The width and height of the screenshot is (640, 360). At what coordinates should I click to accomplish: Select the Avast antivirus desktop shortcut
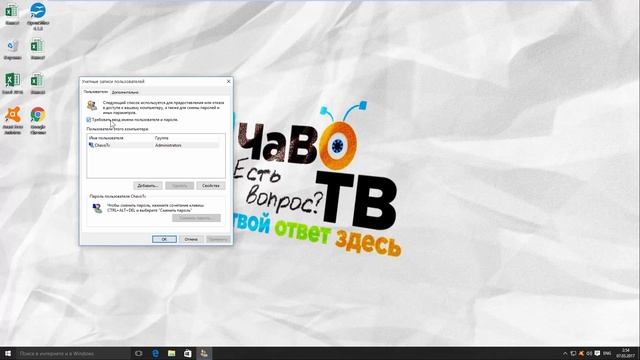[13, 120]
